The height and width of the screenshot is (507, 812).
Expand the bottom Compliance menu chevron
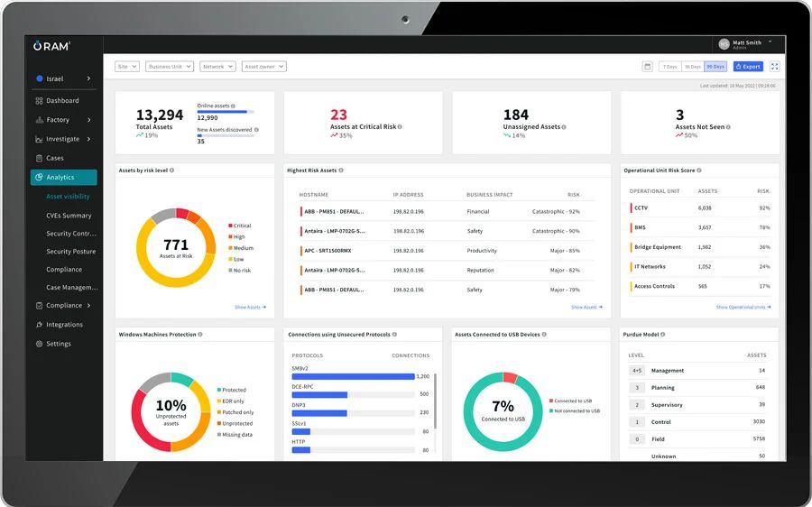point(88,306)
